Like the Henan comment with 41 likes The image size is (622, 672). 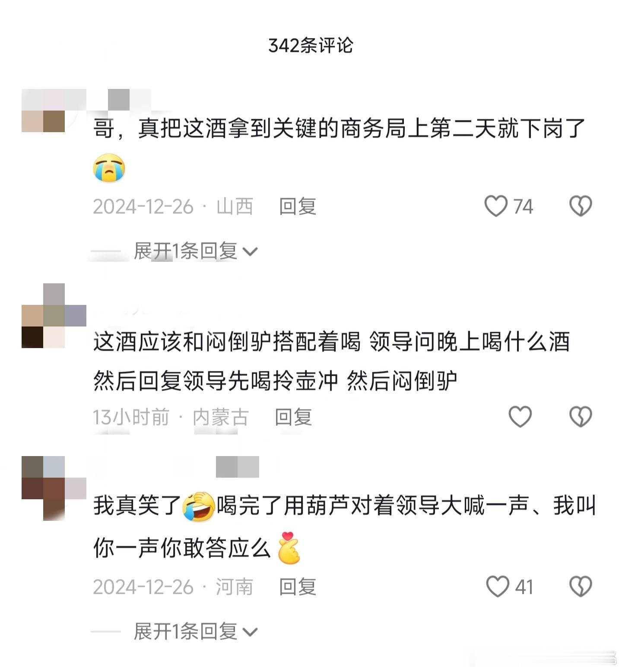click(498, 586)
